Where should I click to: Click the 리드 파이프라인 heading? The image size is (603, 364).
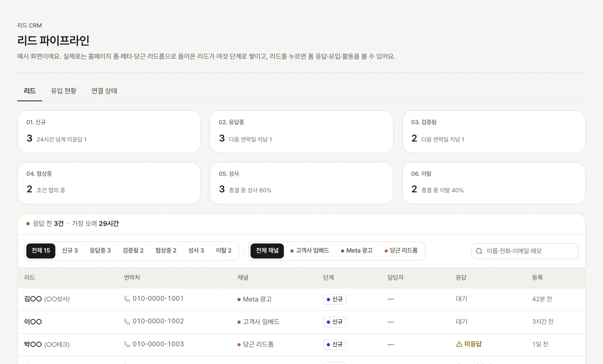(53, 40)
